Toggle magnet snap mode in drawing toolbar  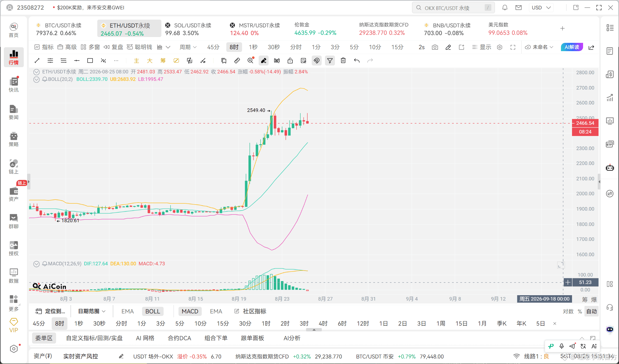[x=317, y=61]
